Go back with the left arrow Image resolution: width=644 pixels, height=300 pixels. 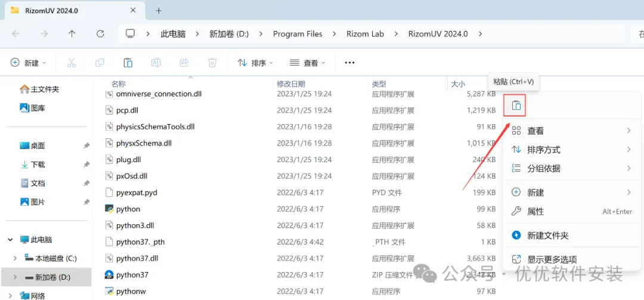pyautogui.click(x=16, y=34)
